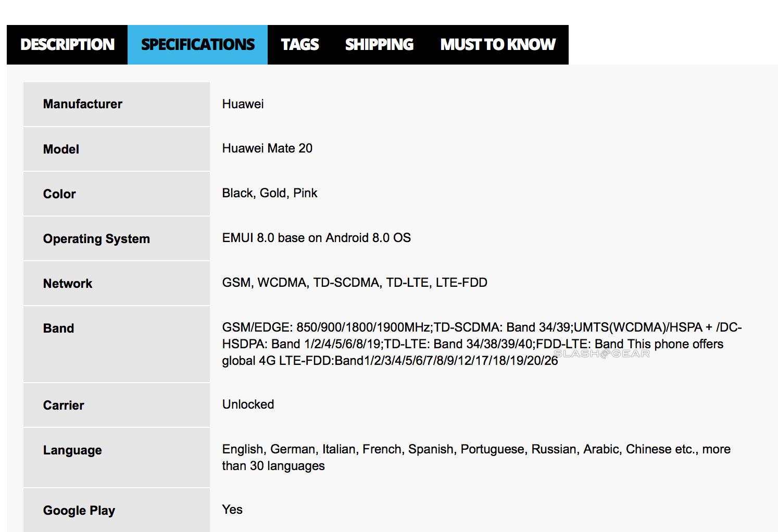The width and height of the screenshot is (778, 532).
Task: Click the Manufacturer row label
Action: [x=83, y=104]
